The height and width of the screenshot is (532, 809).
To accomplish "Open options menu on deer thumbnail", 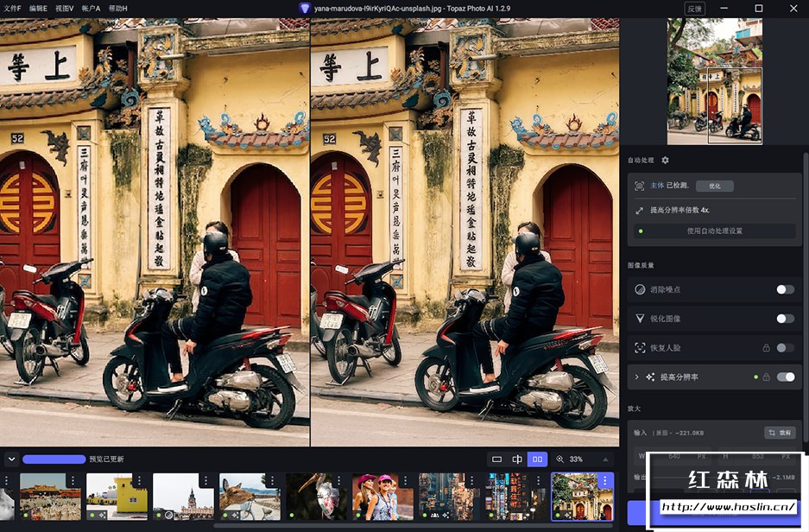I will pos(273,481).
